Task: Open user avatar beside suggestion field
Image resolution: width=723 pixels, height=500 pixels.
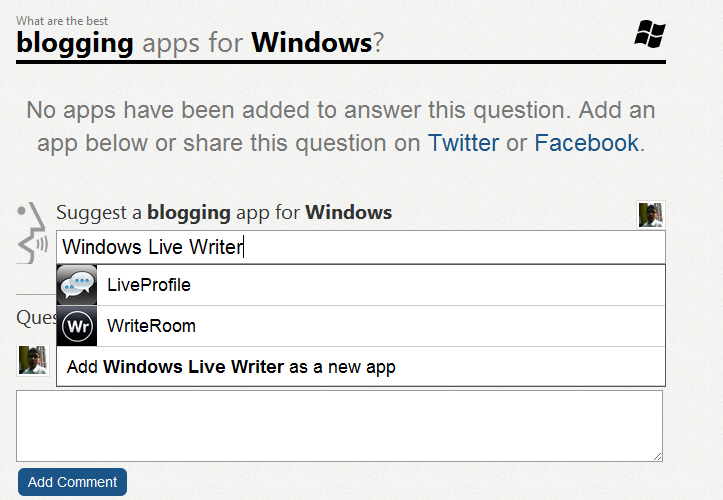Action: point(651,215)
